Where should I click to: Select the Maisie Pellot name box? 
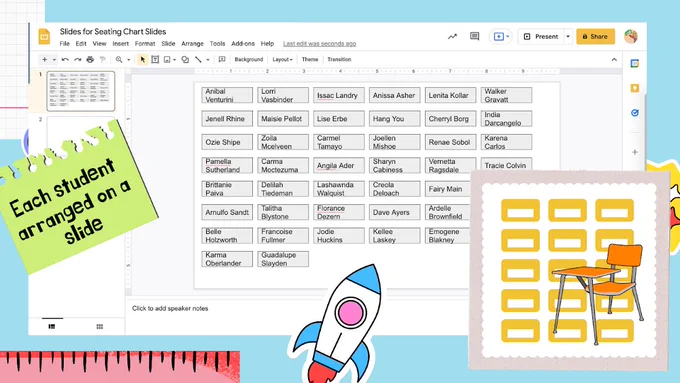click(283, 119)
